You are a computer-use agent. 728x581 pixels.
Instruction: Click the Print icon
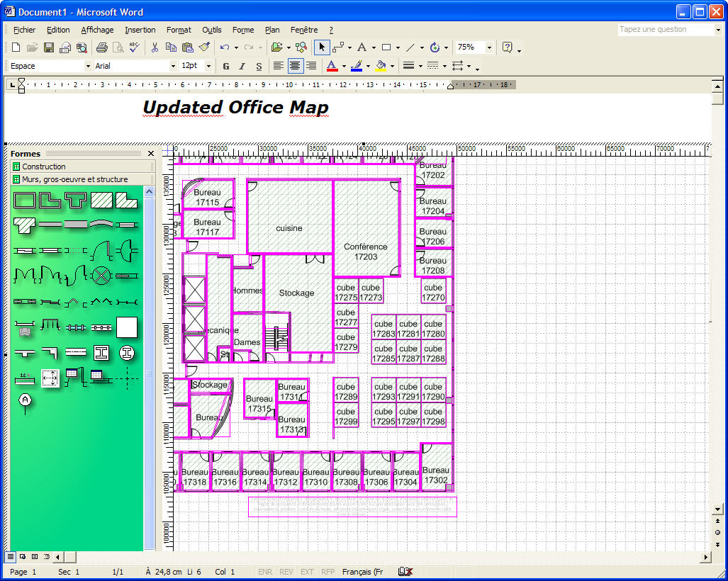(101, 47)
